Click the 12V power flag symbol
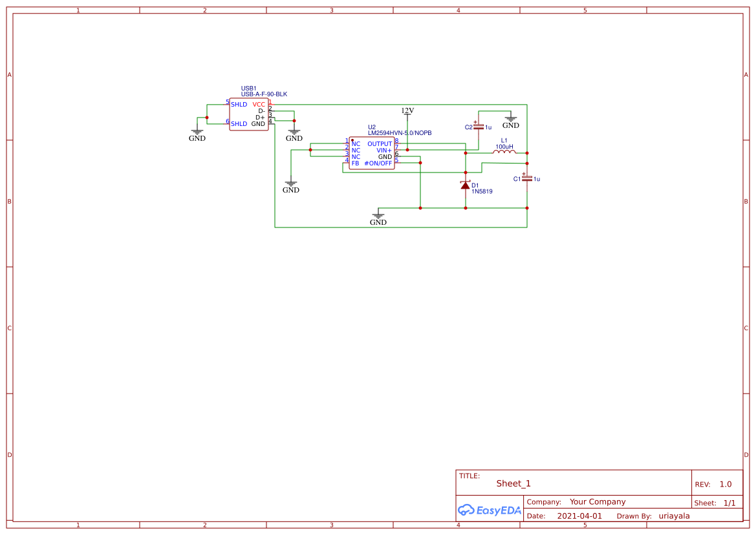Image resolution: width=756 pixels, height=535 pixels. point(406,113)
